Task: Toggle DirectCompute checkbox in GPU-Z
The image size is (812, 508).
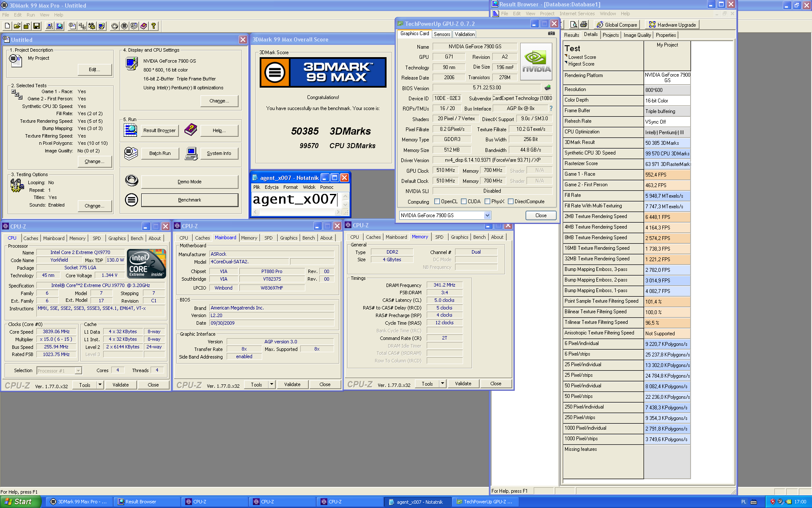Action: pos(510,202)
